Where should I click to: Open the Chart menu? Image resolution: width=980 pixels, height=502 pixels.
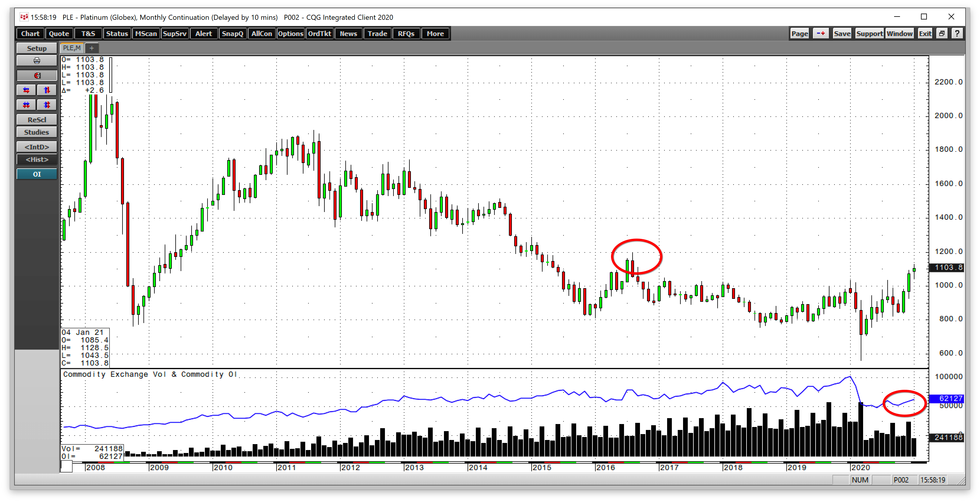(30, 33)
